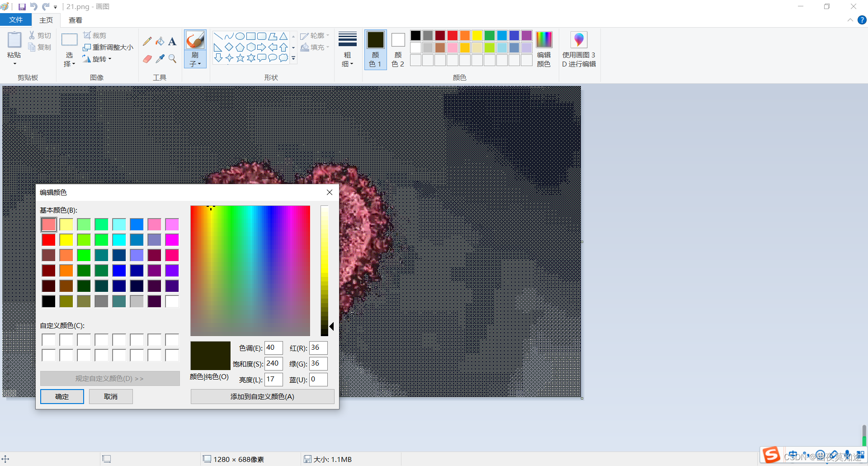Switch to the View (查看) tab

click(75, 20)
